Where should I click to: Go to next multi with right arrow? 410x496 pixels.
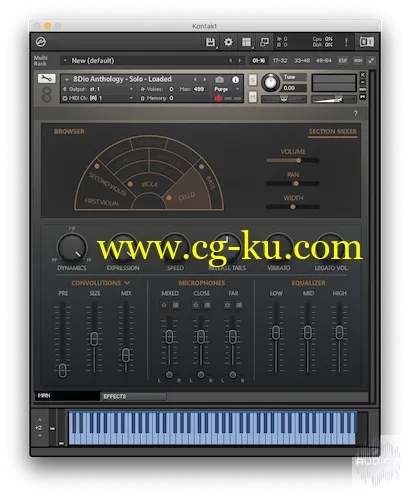pos(239,61)
